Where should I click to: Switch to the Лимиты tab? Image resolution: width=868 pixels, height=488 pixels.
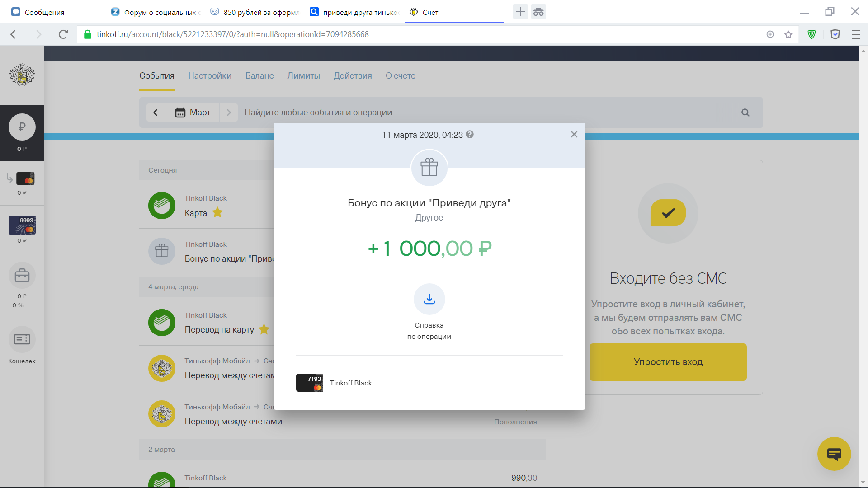point(303,75)
